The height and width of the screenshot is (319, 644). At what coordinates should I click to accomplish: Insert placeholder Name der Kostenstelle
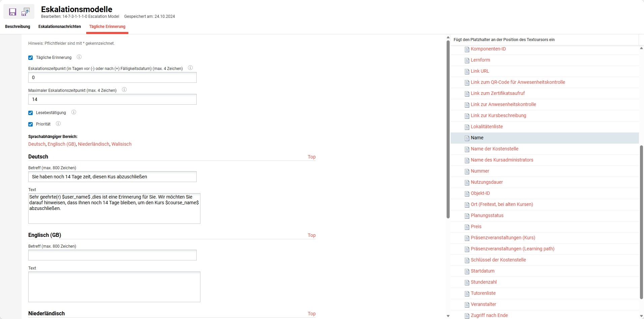[x=494, y=149]
